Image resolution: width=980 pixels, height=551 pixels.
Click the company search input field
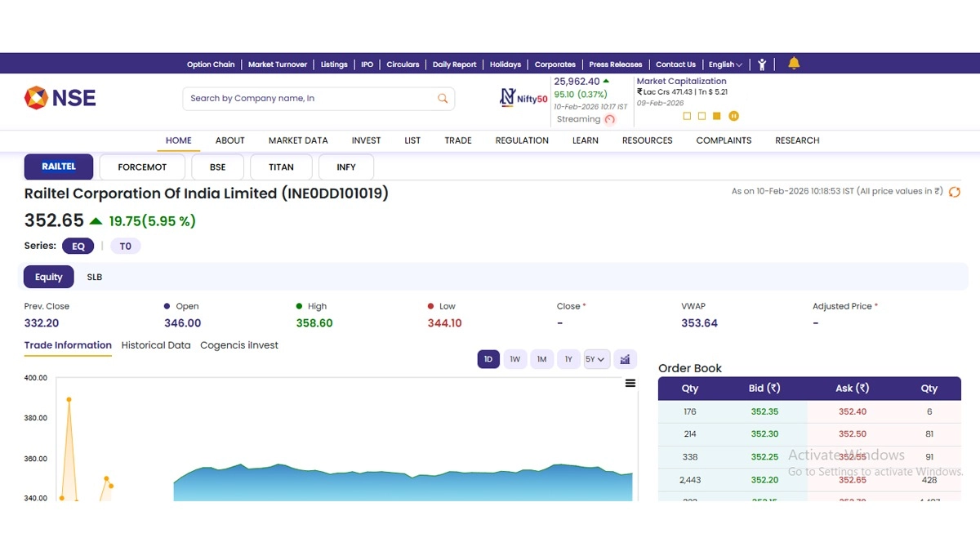[310, 98]
